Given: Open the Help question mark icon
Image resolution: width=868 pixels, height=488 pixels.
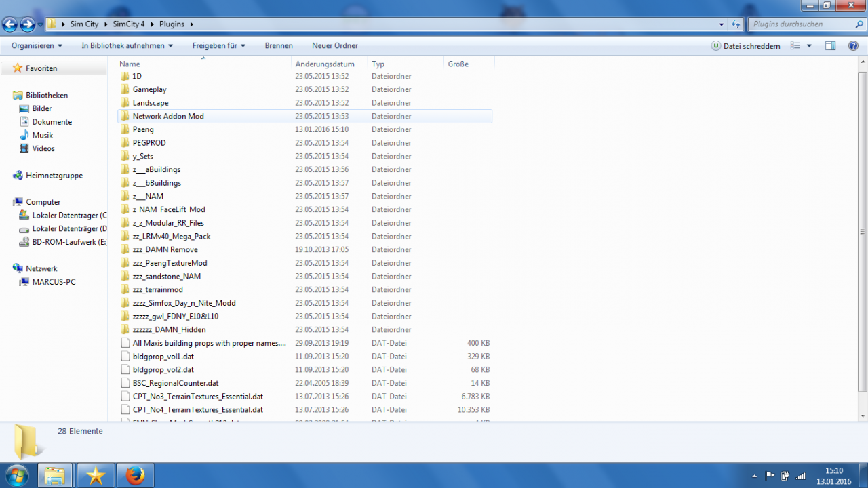Looking at the screenshot, I should pyautogui.click(x=853, y=46).
